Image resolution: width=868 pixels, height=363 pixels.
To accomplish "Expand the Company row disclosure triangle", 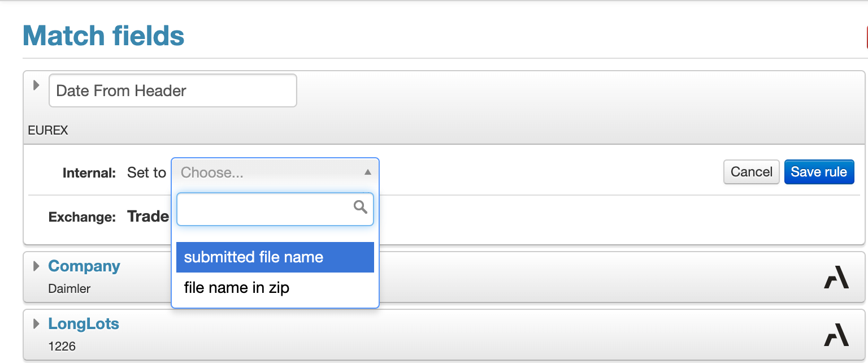I will pos(37,266).
